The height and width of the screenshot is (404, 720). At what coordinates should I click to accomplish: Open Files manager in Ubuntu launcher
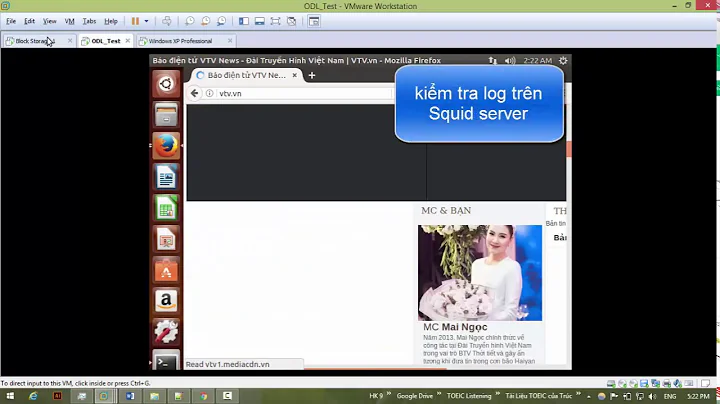point(166,114)
